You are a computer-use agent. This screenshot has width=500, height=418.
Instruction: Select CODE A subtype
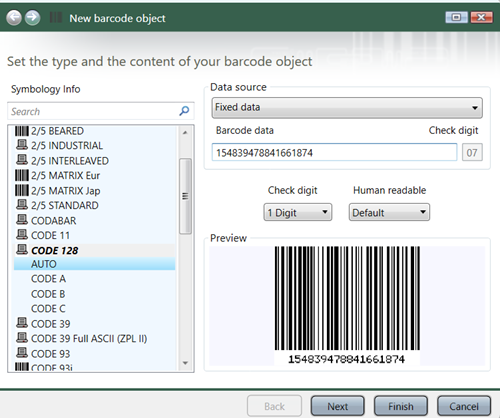click(x=48, y=279)
